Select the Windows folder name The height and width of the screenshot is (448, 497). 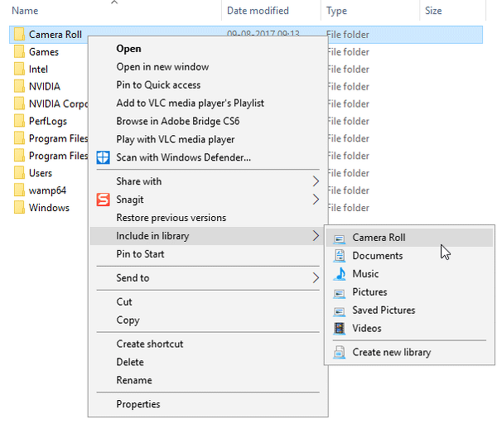(49, 208)
